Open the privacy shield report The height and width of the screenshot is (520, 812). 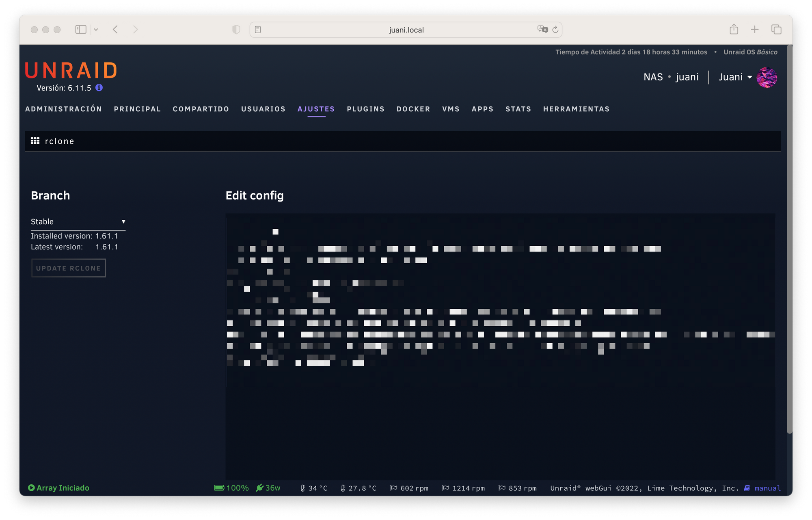(236, 29)
